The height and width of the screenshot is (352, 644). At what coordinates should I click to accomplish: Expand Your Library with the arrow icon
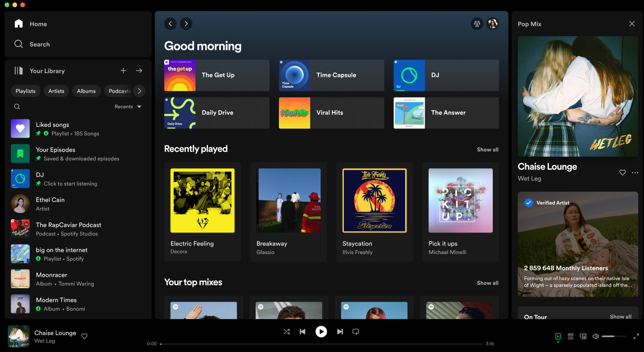139,71
